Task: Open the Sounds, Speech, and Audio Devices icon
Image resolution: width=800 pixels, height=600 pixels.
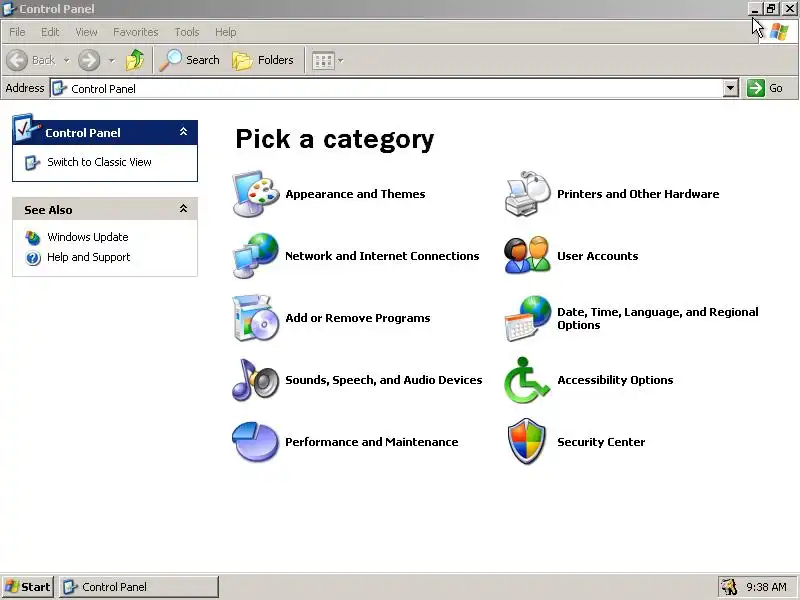Action: click(256, 380)
